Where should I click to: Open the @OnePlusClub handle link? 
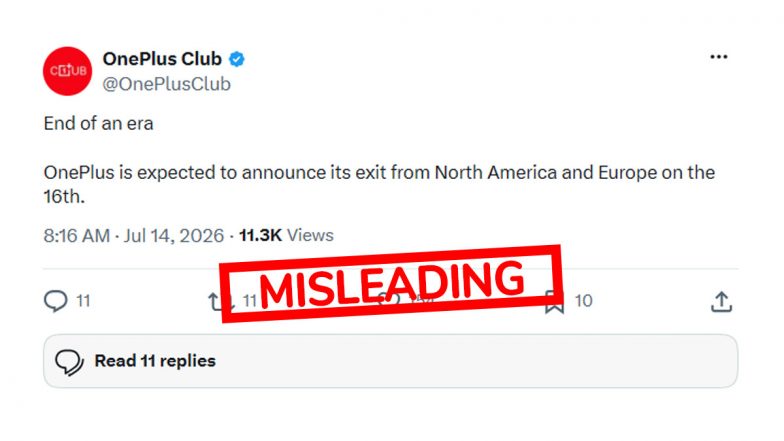[x=166, y=84]
